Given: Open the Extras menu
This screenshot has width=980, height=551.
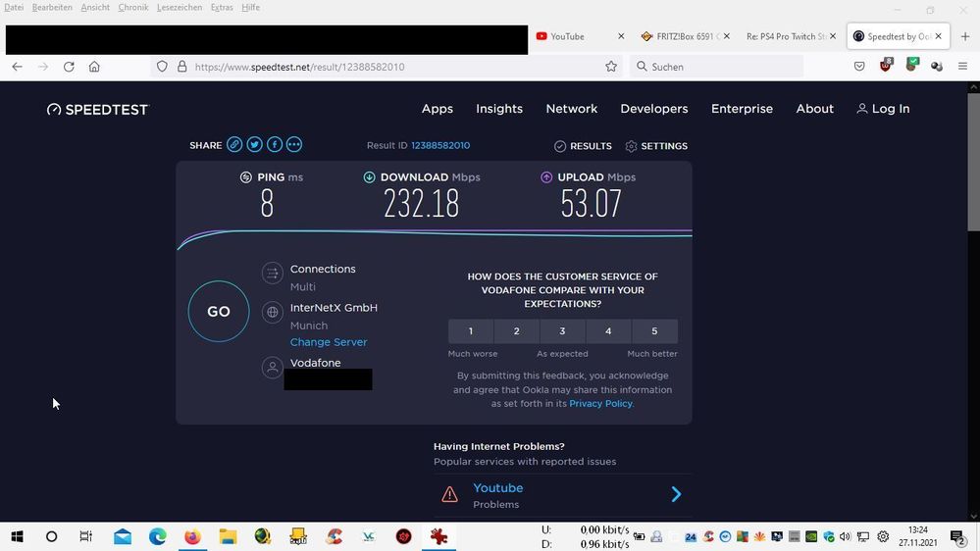Looking at the screenshot, I should (x=222, y=8).
